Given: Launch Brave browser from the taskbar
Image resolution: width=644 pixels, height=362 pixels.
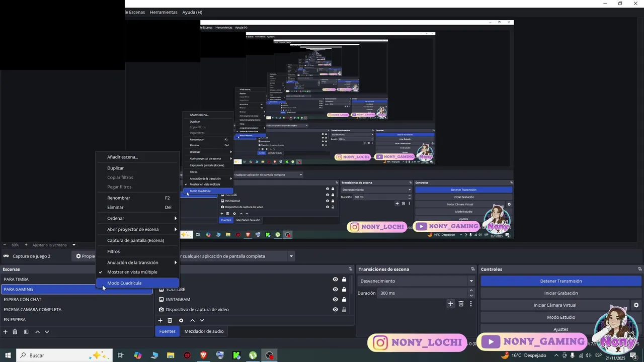Looking at the screenshot, I should [x=203, y=355].
